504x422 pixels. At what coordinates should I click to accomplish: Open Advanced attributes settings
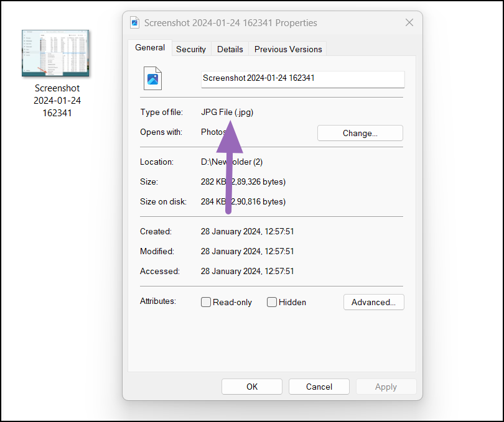(373, 302)
